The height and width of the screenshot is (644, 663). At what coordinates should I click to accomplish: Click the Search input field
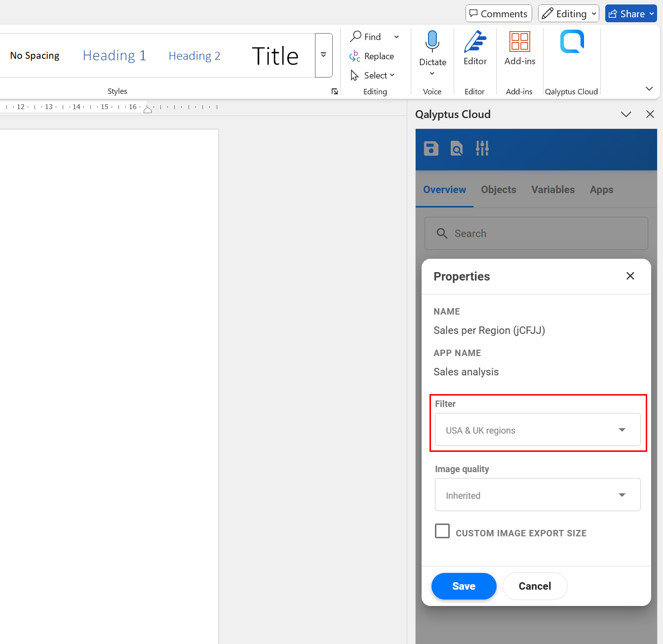(x=536, y=234)
